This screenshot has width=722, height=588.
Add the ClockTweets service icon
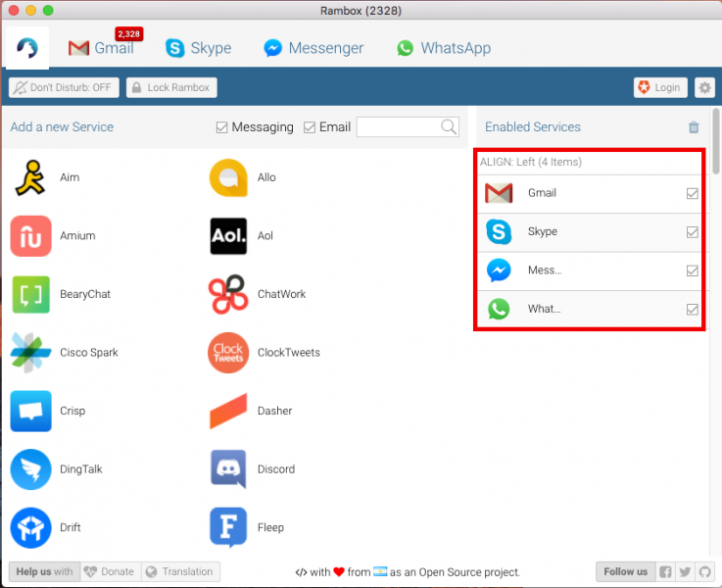point(228,353)
